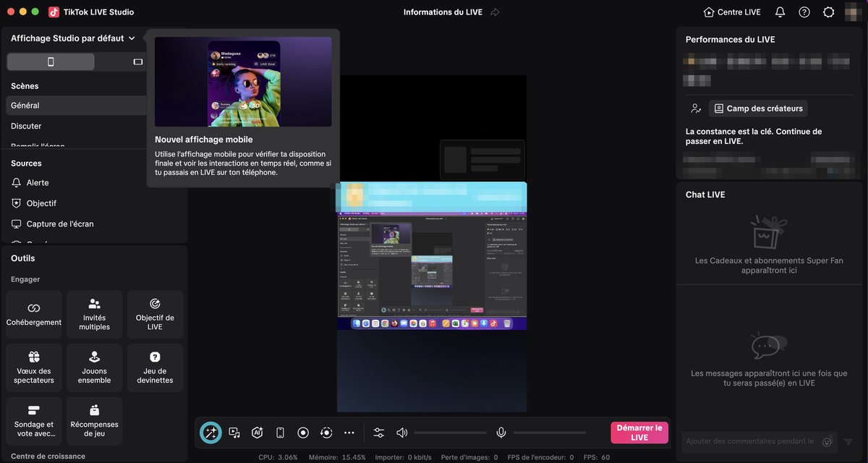The width and height of the screenshot is (868, 463).
Task: Click the profile avatar in the top bar
Action: click(854, 12)
